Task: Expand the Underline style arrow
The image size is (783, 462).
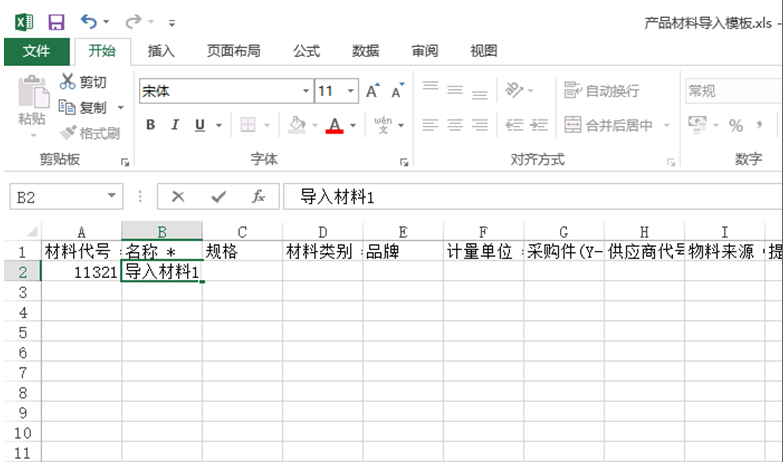Action: 219,125
